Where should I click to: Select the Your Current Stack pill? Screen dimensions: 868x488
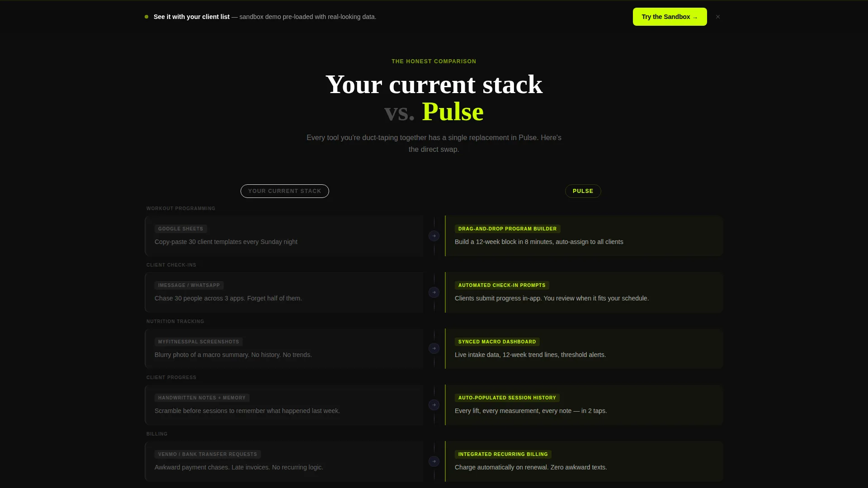point(285,191)
